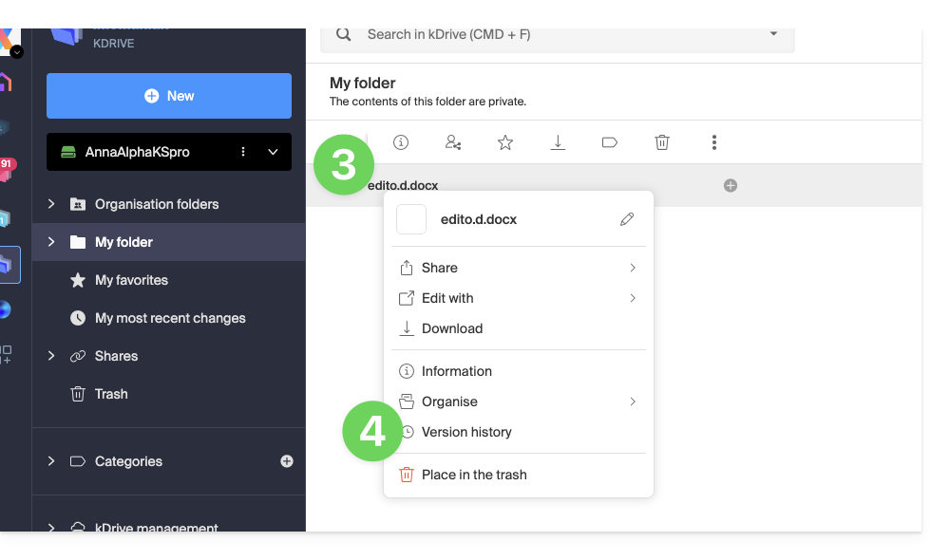Click the Search in kDrive field
The width and height of the screenshot is (950, 560).
(557, 34)
